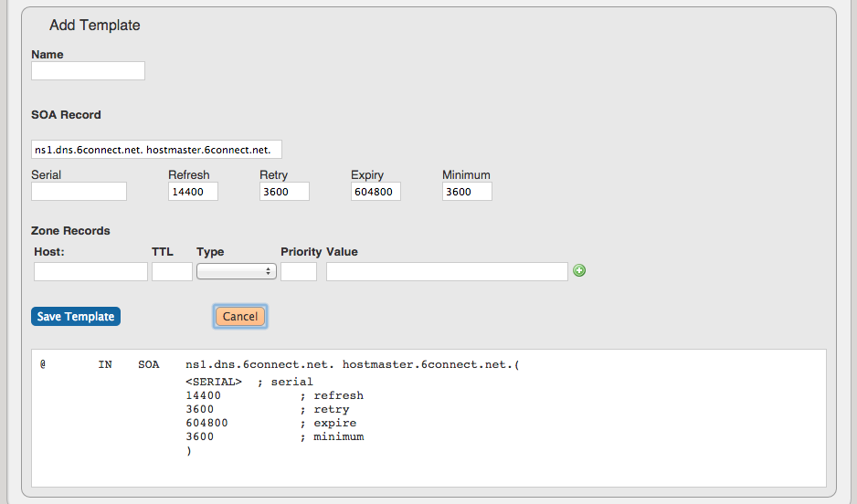Image resolution: width=857 pixels, height=504 pixels.
Task: Click the orange Cancel button
Action: pos(240,317)
